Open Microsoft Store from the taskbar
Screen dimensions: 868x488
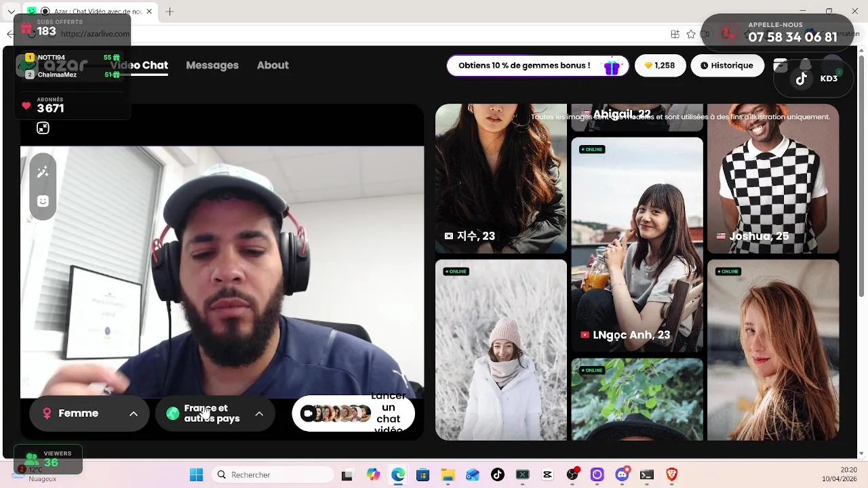[423, 475]
